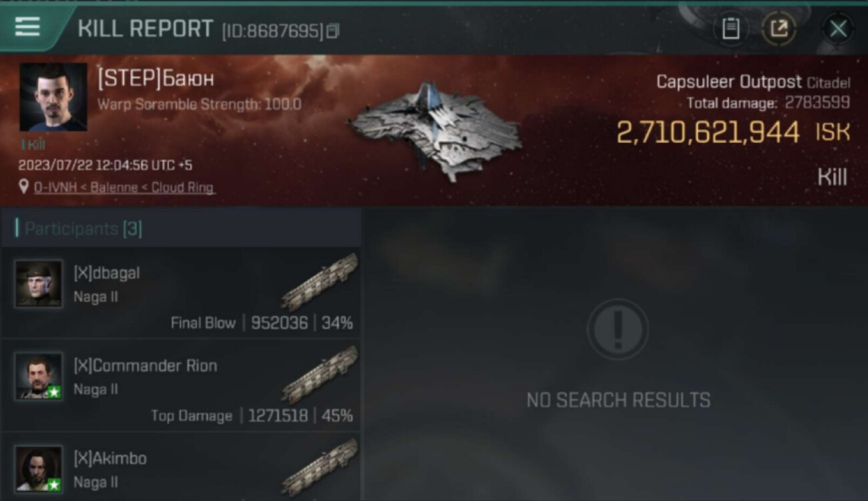Click dbagal's Naga II ship icon

319,283
